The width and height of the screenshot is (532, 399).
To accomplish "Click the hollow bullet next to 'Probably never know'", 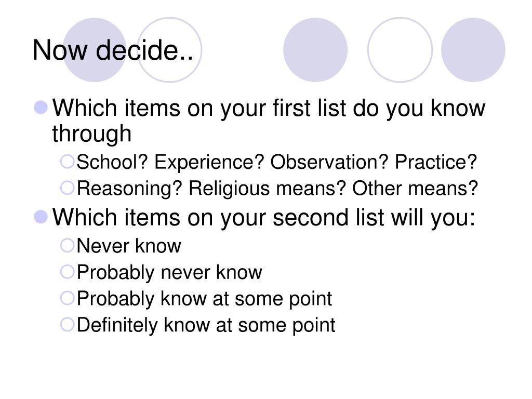I will pyautogui.click(x=67, y=272).
